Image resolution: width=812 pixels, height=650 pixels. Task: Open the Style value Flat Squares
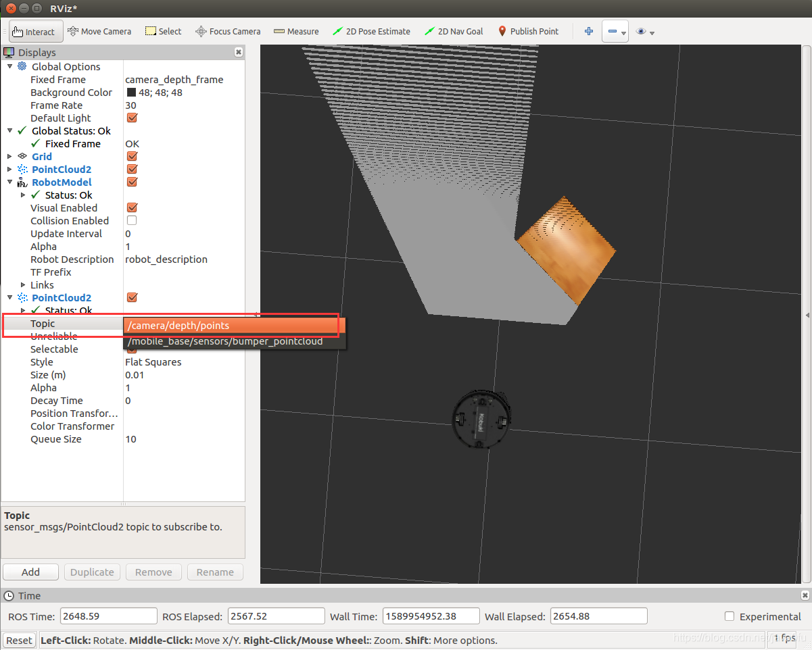pyautogui.click(x=153, y=361)
